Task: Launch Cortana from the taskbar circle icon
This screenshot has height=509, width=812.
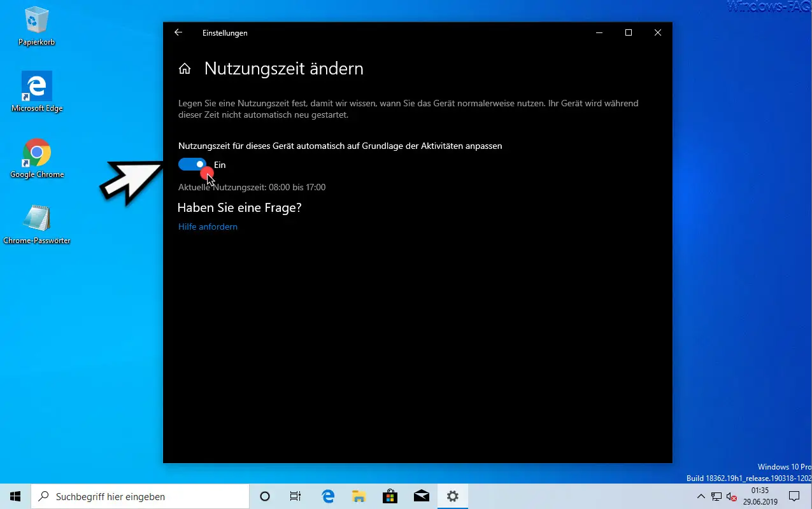Action: [265, 496]
